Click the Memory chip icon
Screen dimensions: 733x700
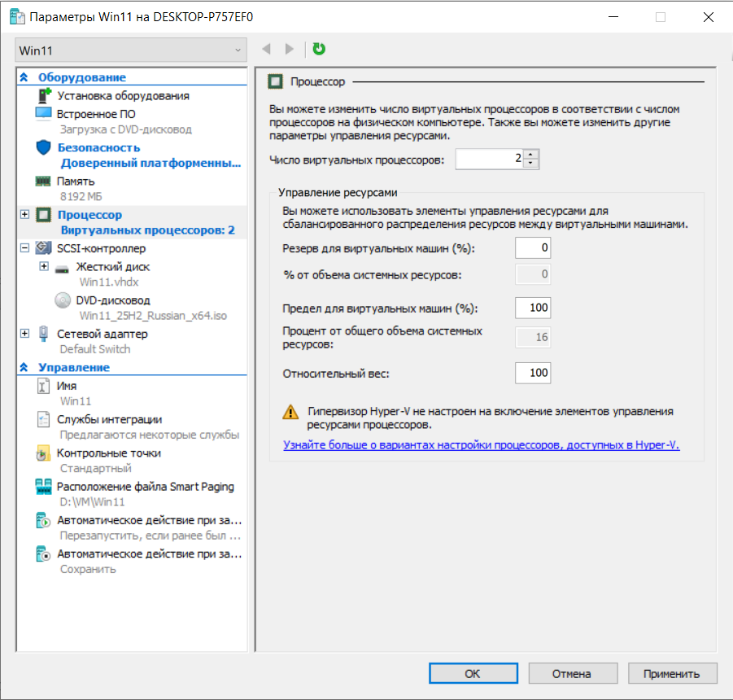43,181
